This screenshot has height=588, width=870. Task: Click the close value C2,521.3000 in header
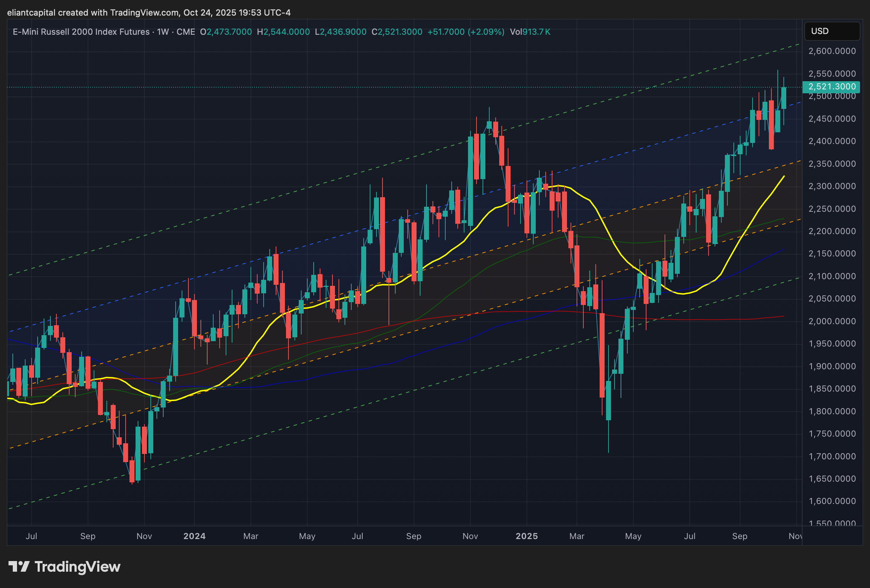coord(396,32)
